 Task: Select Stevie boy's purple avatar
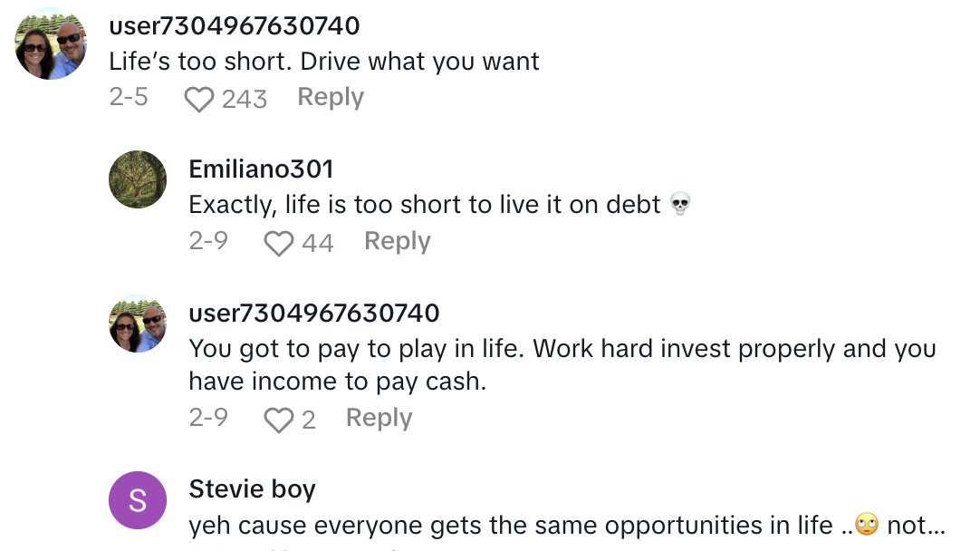coord(137,499)
